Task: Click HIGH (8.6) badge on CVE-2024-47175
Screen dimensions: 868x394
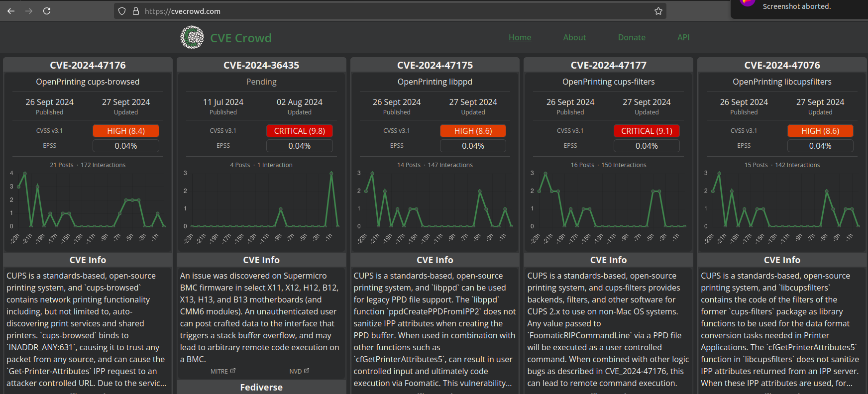Action: [473, 131]
